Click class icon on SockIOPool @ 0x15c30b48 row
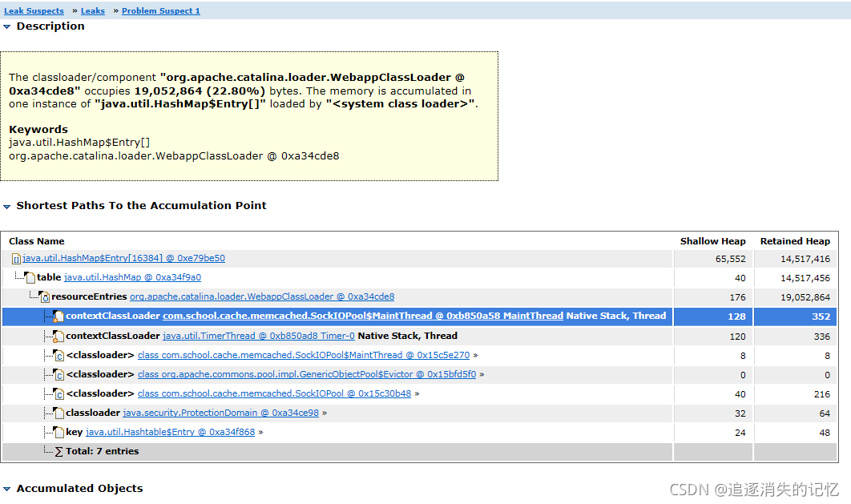 [58, 394]
